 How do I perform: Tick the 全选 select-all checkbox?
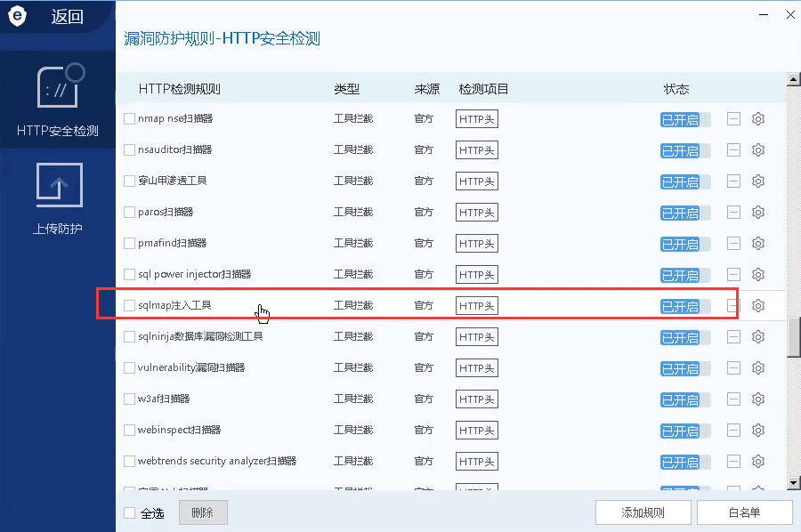click(130, 512)
